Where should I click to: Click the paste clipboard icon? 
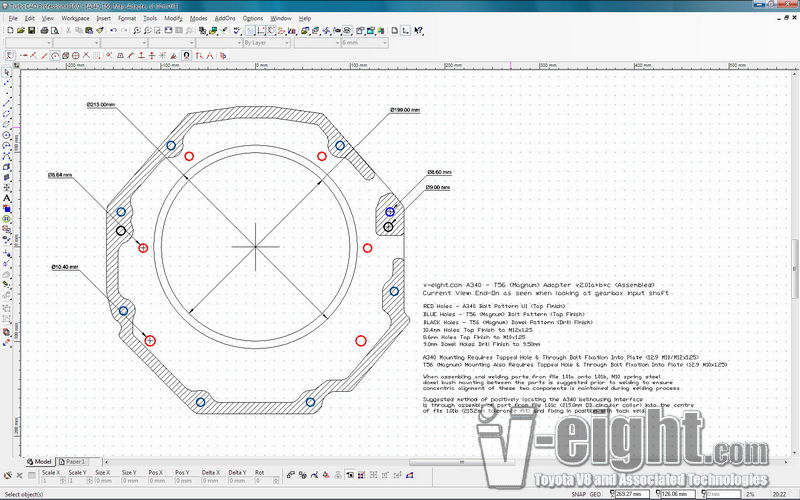[x=89, y=31]
